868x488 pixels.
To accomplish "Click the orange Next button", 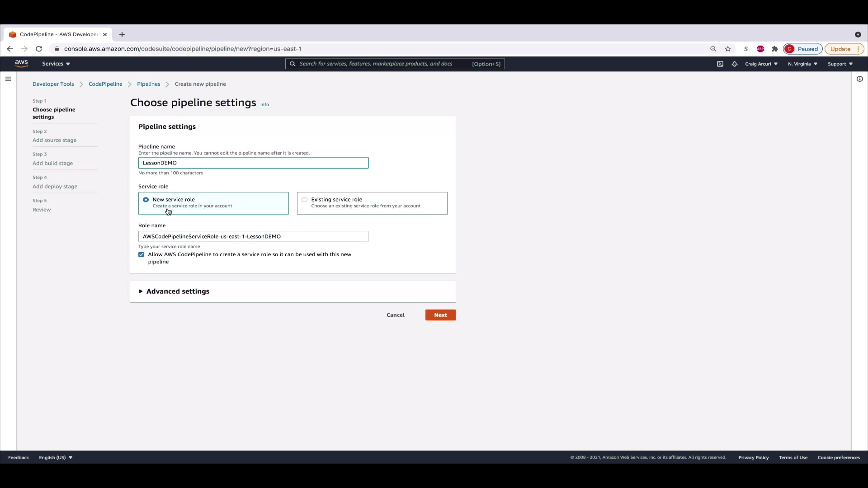I will (x=440, y=315).
